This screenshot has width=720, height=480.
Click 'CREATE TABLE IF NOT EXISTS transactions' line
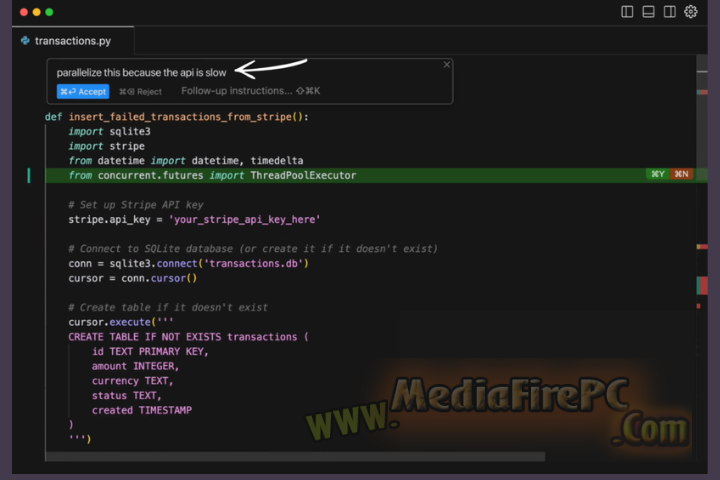pos(188,337)
